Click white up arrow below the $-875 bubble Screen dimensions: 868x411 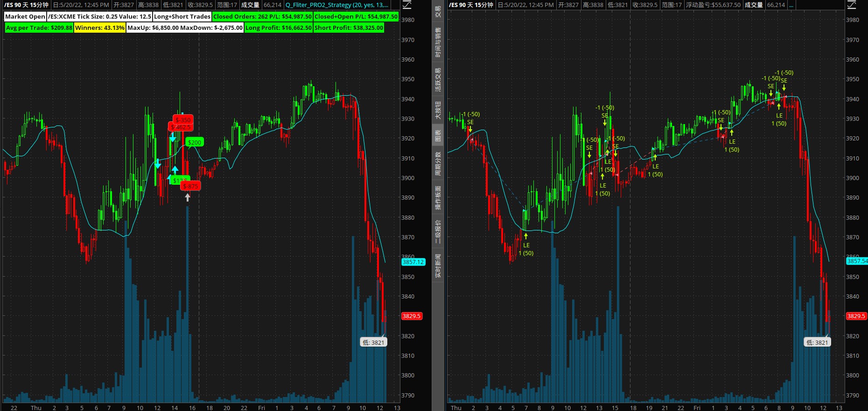coord(188,198)
